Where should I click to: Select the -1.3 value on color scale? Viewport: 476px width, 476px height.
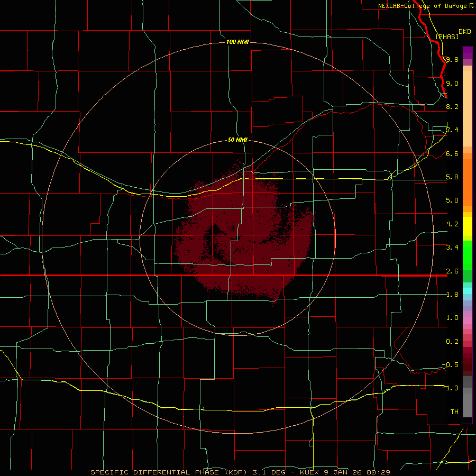point(451,388)
